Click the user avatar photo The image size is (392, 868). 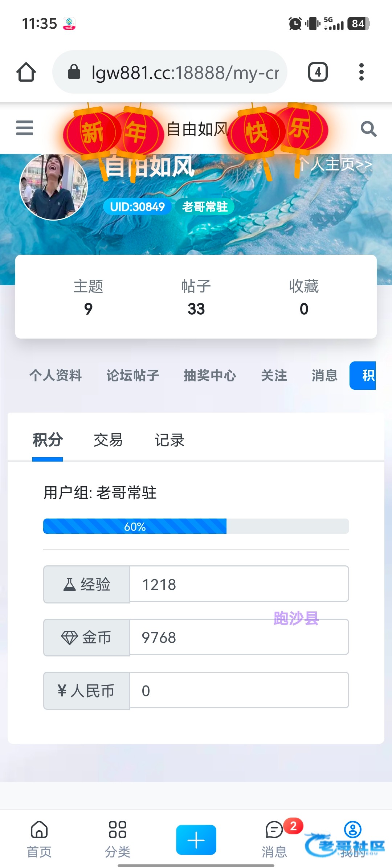[x=54, y=187]
